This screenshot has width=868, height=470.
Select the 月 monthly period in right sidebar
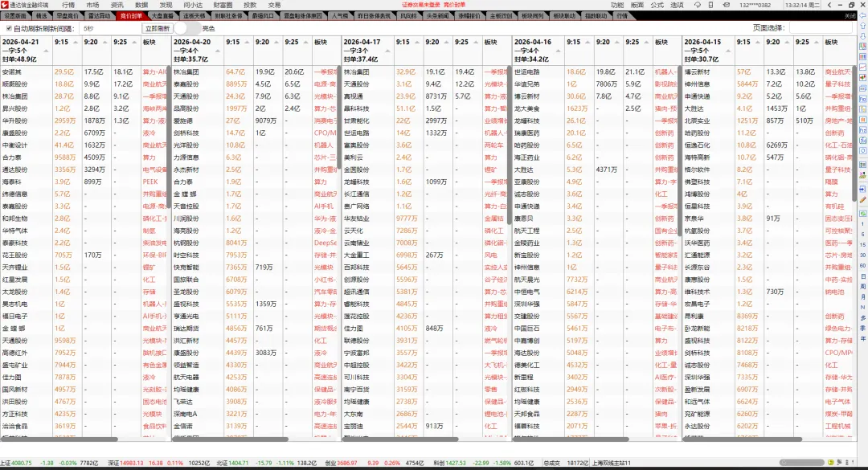tap(863, 296)
